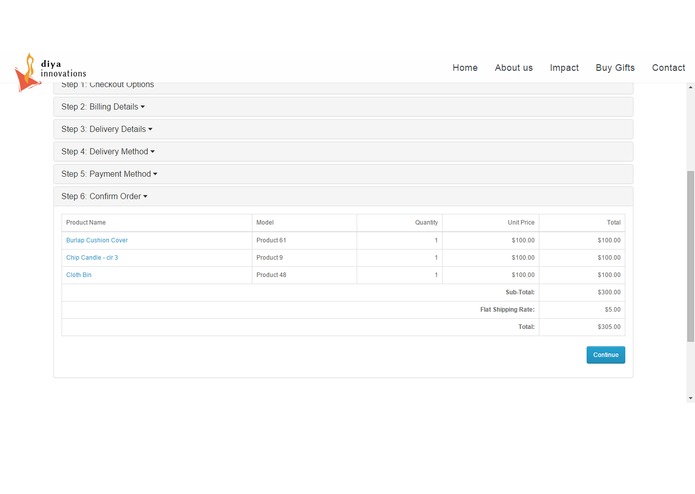Click the Flat Shipping Rate label
This screenshot has height=494, width=695.
[507, 309]
